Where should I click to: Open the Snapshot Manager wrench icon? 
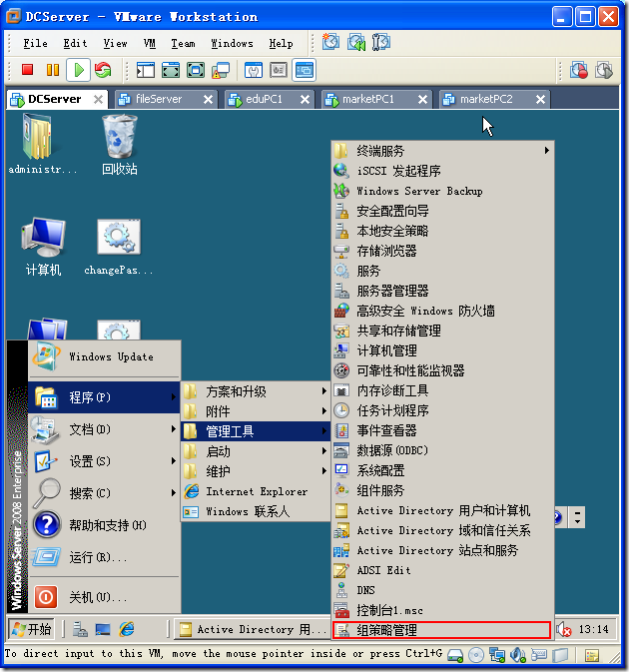click(x=381, y=42)
